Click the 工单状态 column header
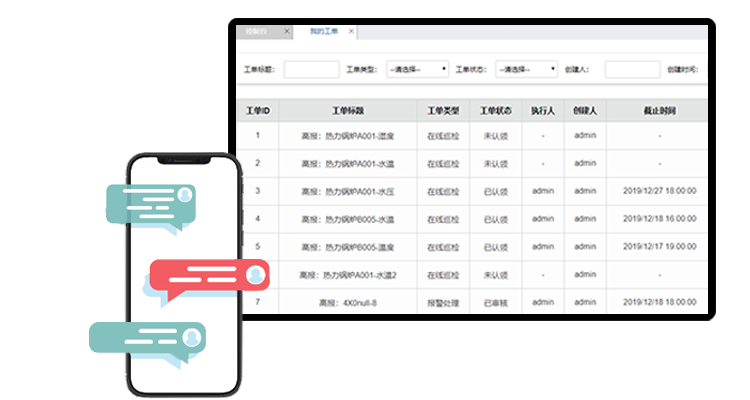The height and width of the screenshot is (400, 750). tap(495, 110)
